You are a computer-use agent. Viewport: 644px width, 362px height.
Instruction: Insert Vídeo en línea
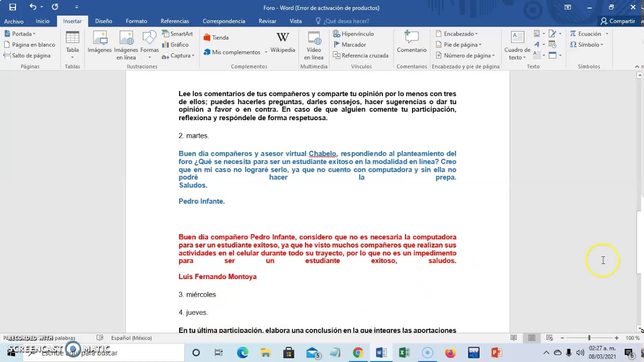[x=314, y=45]
